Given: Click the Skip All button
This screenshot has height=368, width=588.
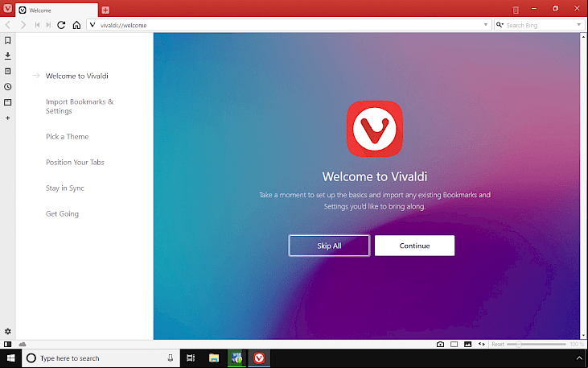Looking at the screenshot, I should point(329,246).
